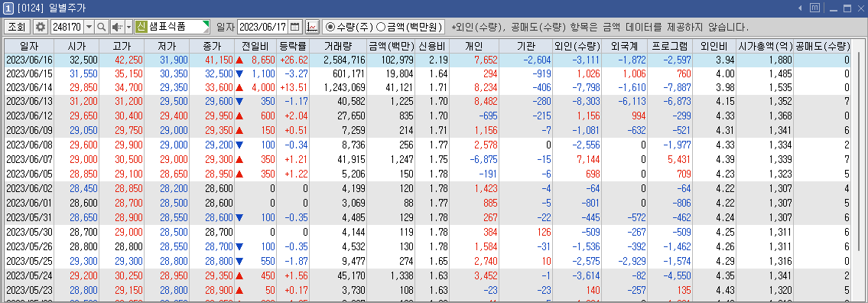868x303 pixels.
Task: Expand the speaker options dropdown arrow
Action: [x=128, y=26]
